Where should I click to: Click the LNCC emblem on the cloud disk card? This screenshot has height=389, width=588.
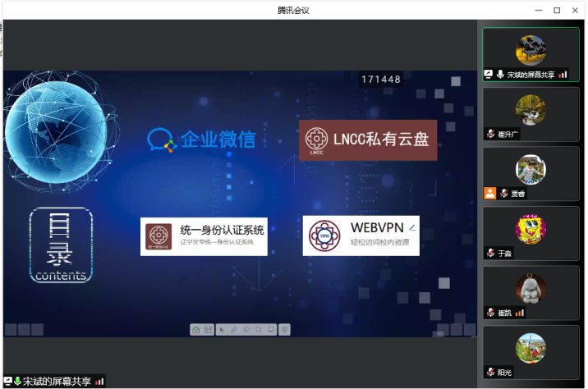(316, 140)
